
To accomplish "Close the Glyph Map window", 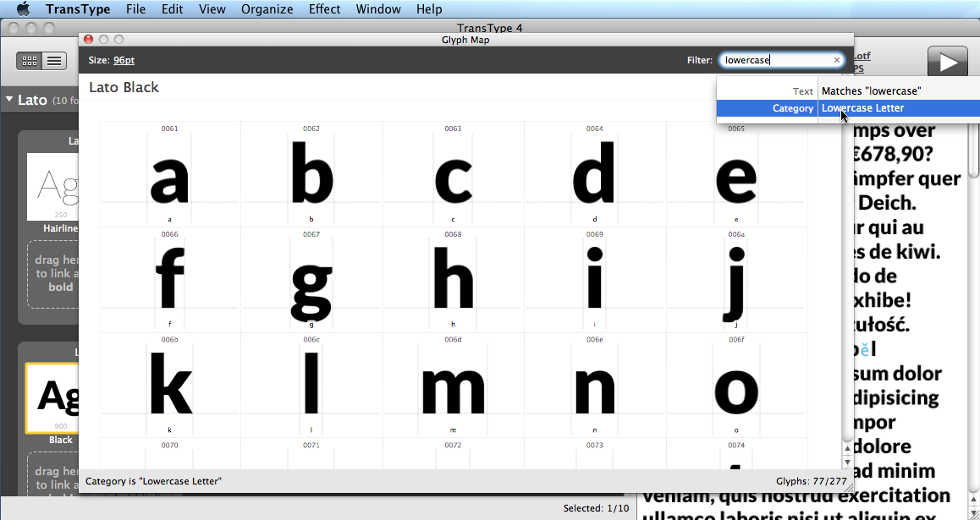I will coord(89,40).
